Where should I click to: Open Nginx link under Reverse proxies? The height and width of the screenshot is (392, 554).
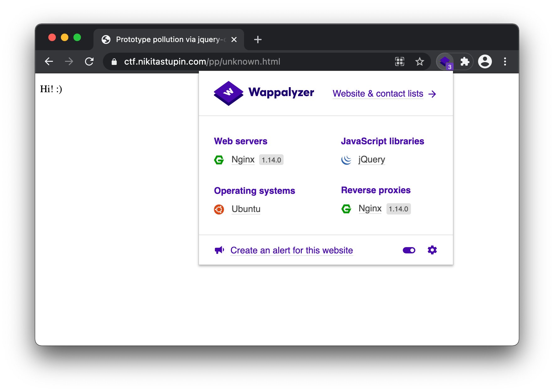point(370,209)
